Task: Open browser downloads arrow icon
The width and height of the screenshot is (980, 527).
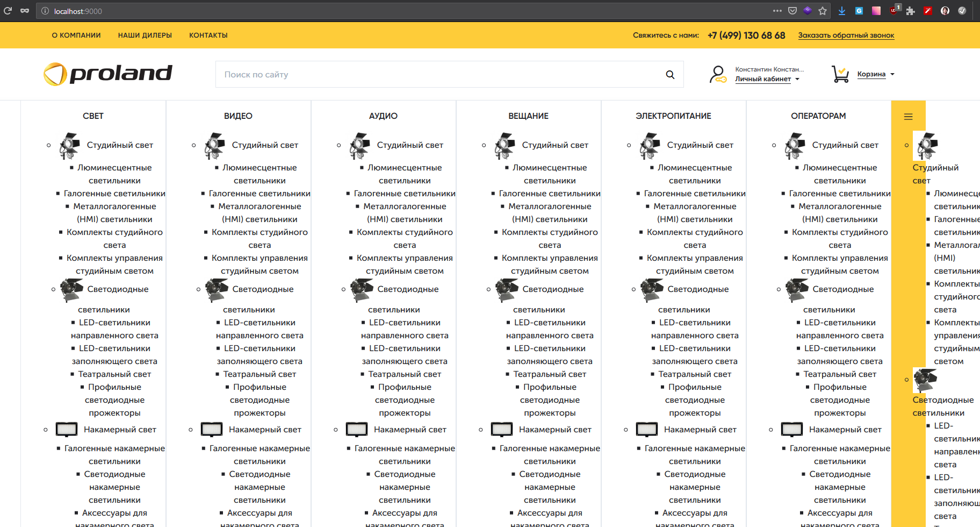Action: 842,11
